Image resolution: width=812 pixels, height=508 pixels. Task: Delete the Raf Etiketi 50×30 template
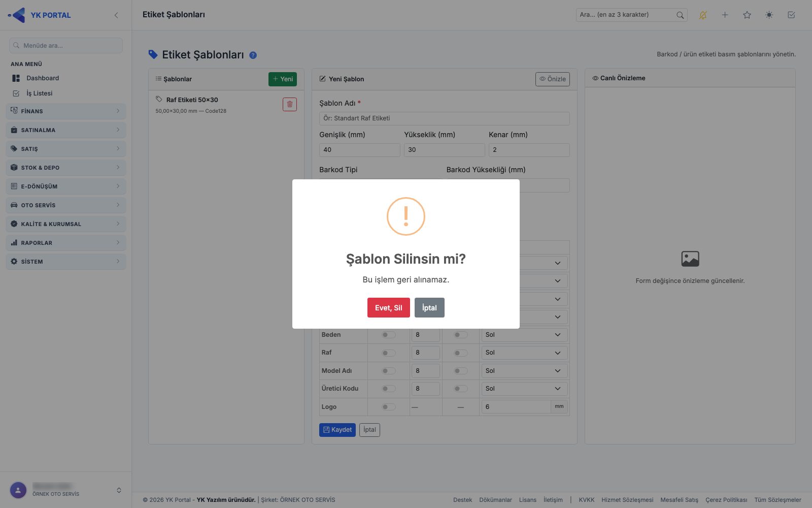click(x=290, y=104)
